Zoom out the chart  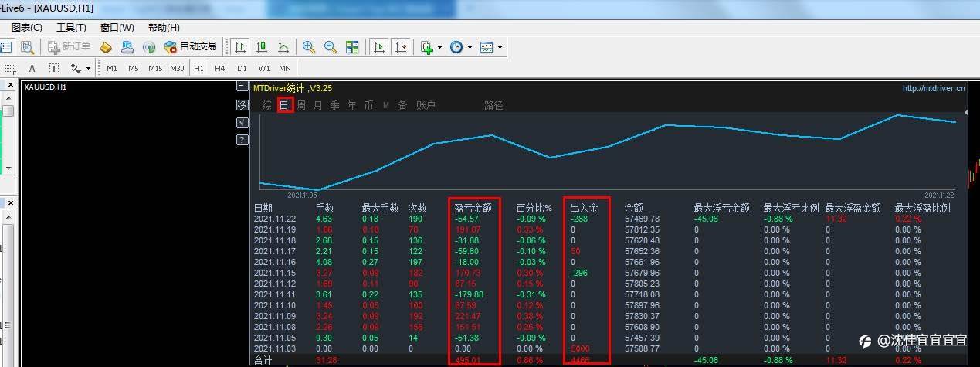click(331, 47)
